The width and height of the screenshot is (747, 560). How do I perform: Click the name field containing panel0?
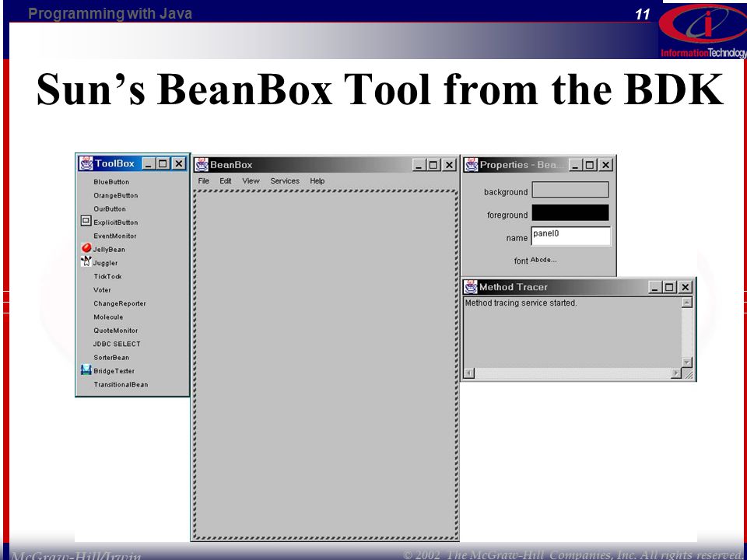coord(570,236)
